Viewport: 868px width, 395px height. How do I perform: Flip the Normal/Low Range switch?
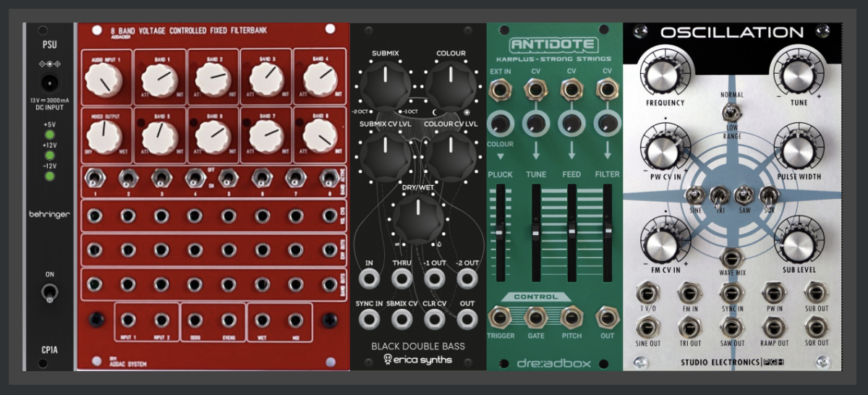(x=731, y=113)
